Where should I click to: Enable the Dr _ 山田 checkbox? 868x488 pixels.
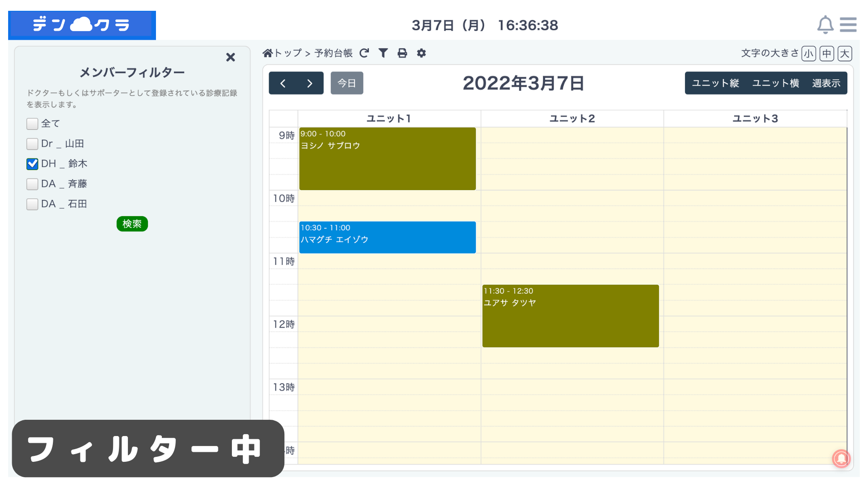32,144
